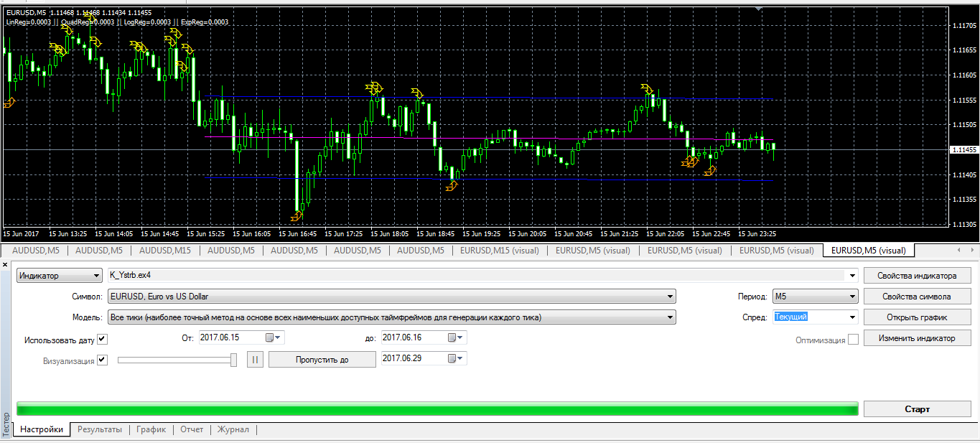Expand the 'Период' M5 dropdown
Screen dimensions: 980x443
point(852,297)
